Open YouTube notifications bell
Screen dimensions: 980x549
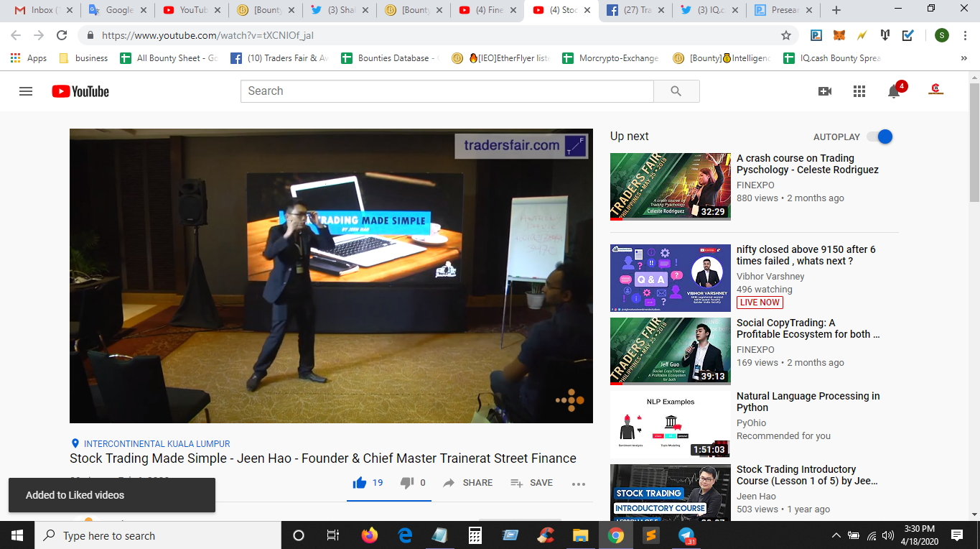(x=894, y=91)
